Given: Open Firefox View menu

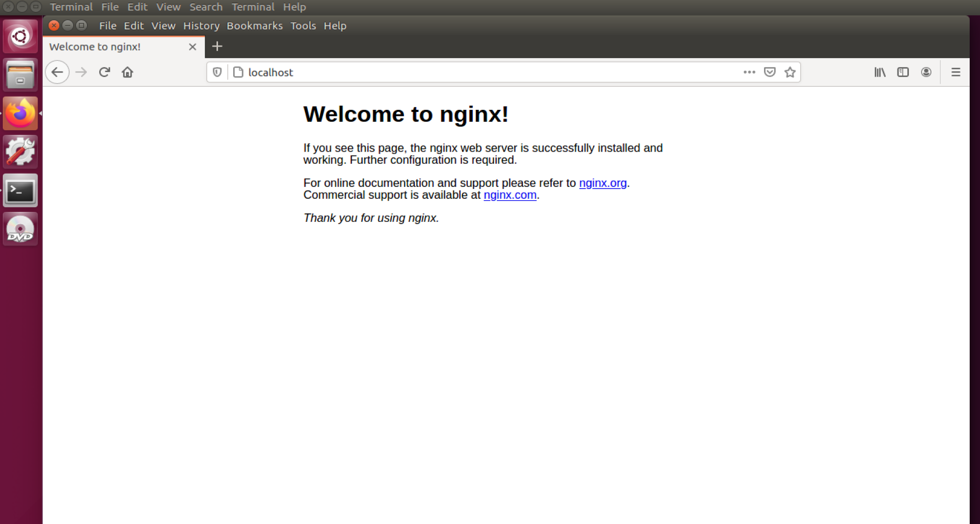Looking at the screenshot, I should 163,26.
